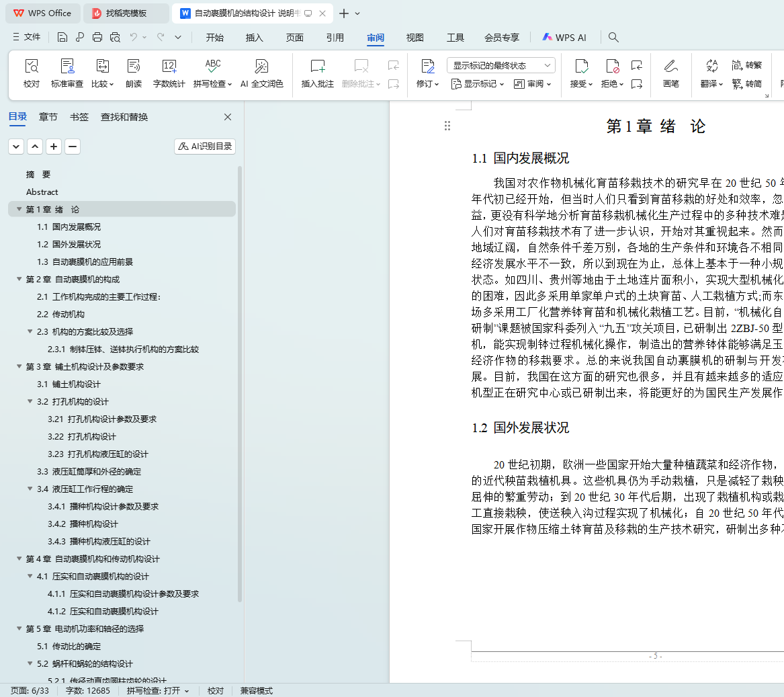Click the 朗读 read aloud icon
The height and width of the screenshot is (697, 784).
pyautogui.click(x=134, y=73)
